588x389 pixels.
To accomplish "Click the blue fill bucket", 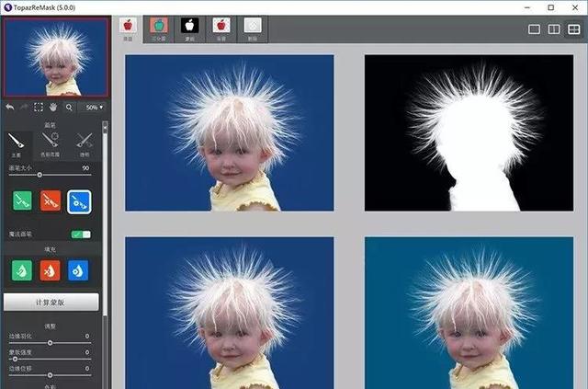I will pos(78,269).
